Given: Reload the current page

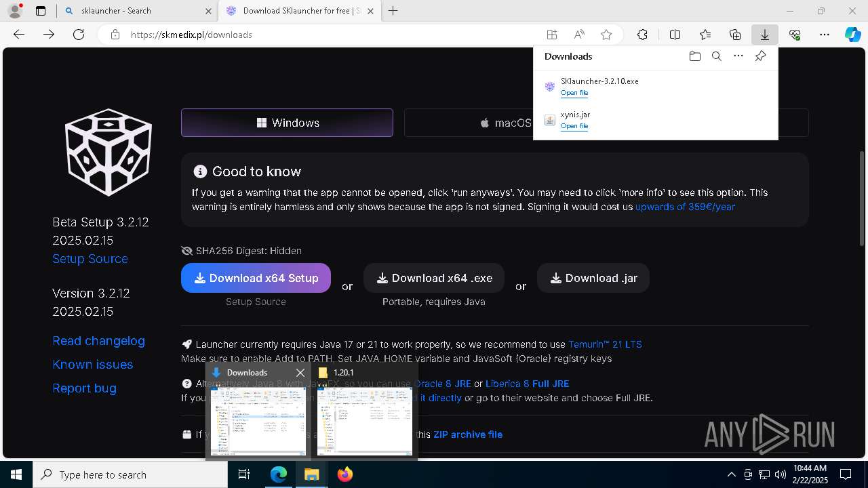Looking at the screenshot, I should 79,35.
